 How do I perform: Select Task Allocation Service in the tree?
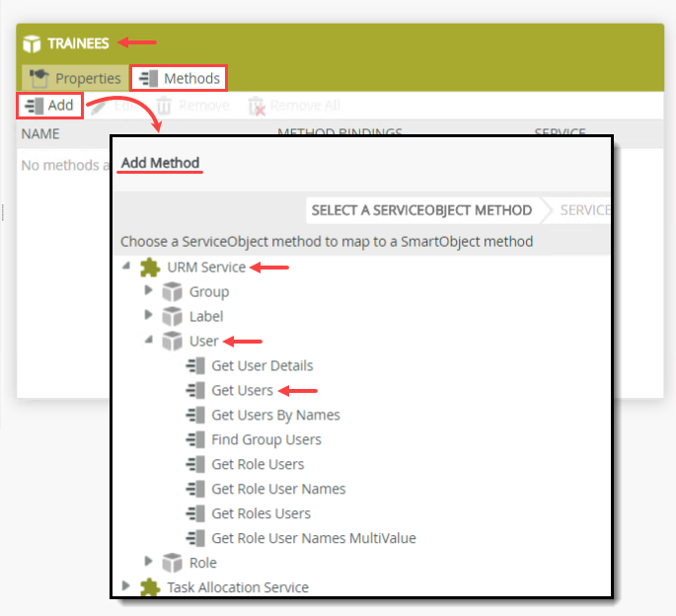pos(238,587)
